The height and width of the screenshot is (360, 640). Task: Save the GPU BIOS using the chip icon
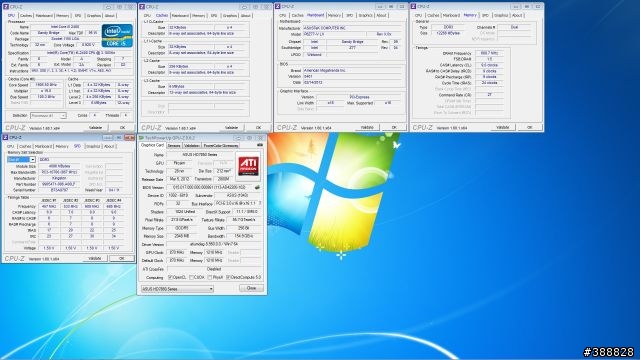pos(258,187)
